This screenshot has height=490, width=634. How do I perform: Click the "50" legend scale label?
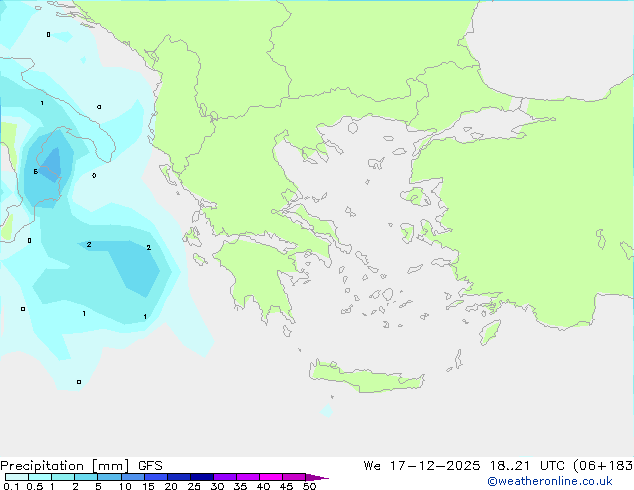tap(309, 486)
